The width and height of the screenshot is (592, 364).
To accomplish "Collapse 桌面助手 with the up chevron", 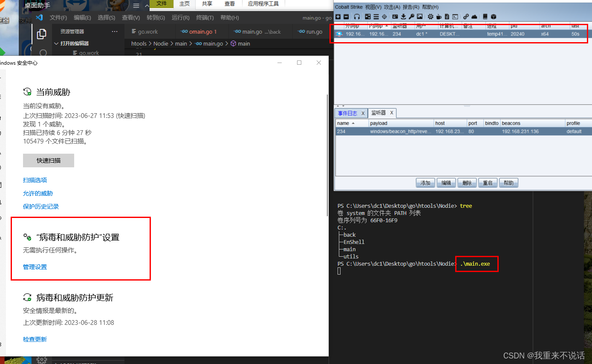I will [x=147, y=6].
